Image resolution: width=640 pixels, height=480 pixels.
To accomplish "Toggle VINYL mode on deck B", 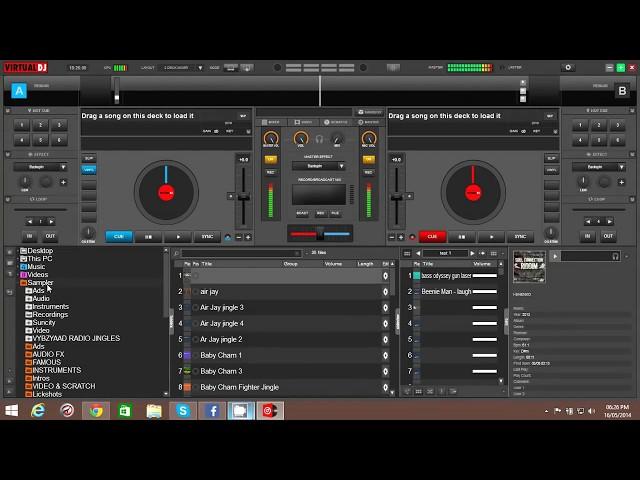I will 551,170.
